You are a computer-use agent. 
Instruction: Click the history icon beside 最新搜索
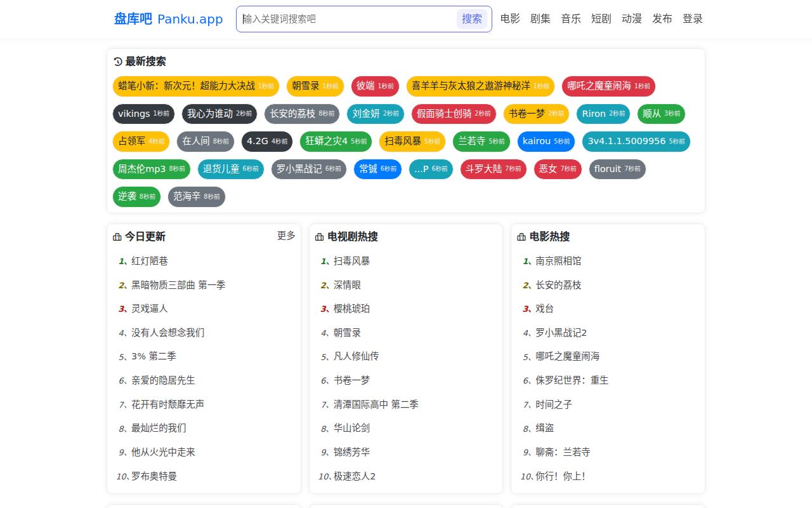(x=118, y=62)
